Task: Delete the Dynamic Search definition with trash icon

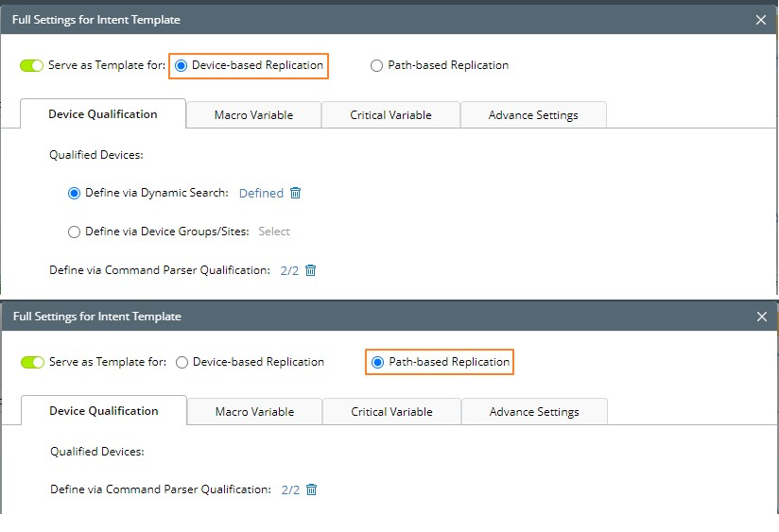Action: coord(296,193)
